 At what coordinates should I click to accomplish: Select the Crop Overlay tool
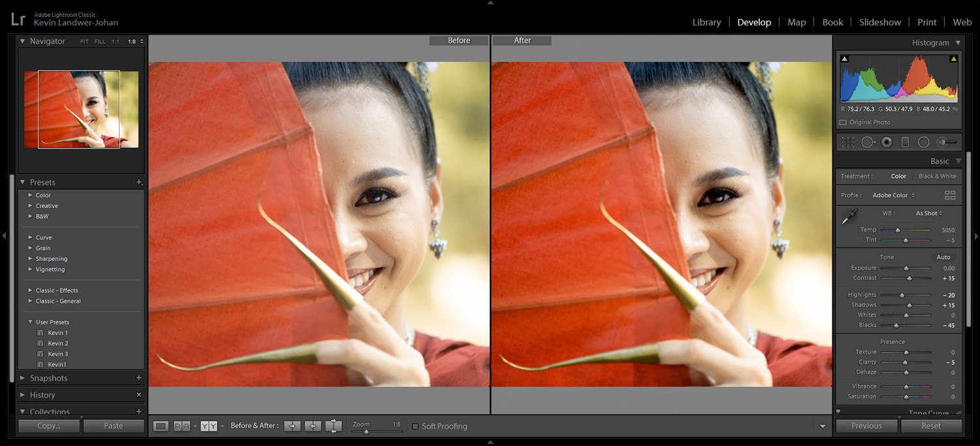coord(848,142)
